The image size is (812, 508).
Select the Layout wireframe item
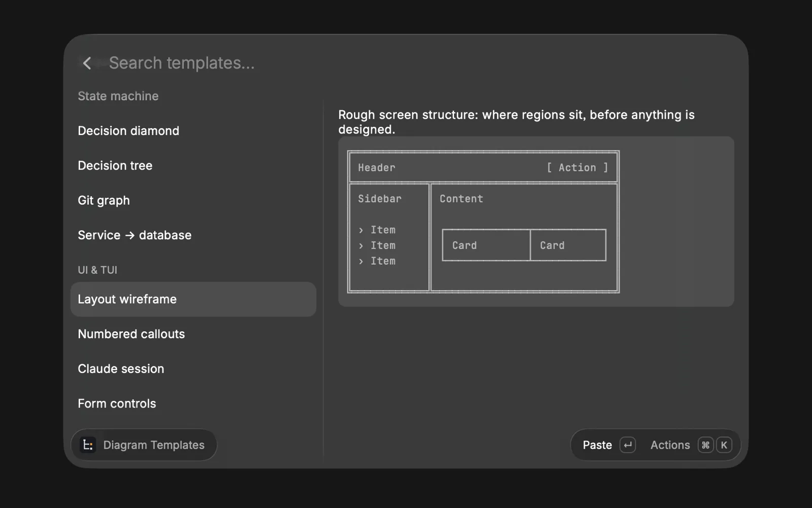(x=193, y=299)
